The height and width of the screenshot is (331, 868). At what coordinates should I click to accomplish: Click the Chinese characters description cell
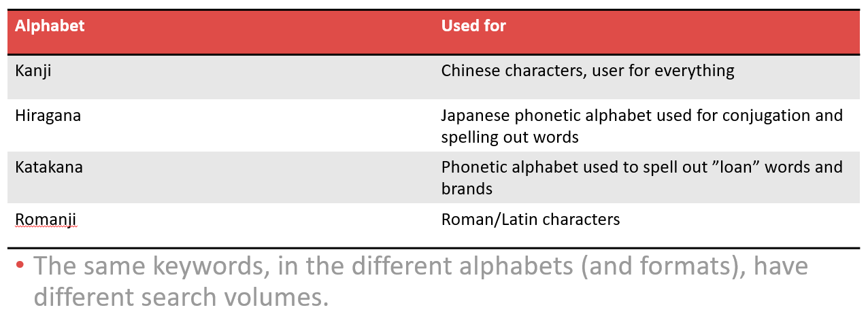click(588, 71)
